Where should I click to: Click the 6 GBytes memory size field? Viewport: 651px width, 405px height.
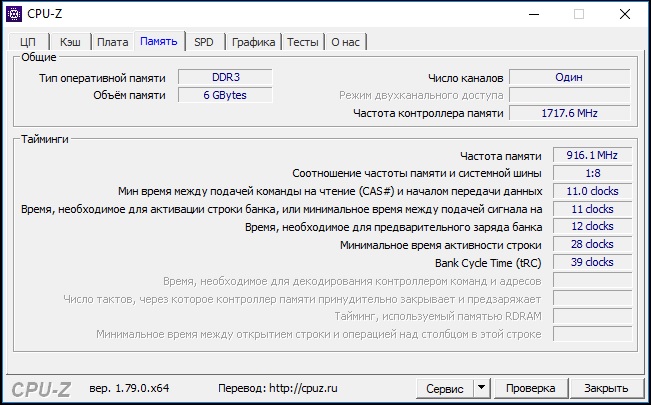click(x=225, y=95)
